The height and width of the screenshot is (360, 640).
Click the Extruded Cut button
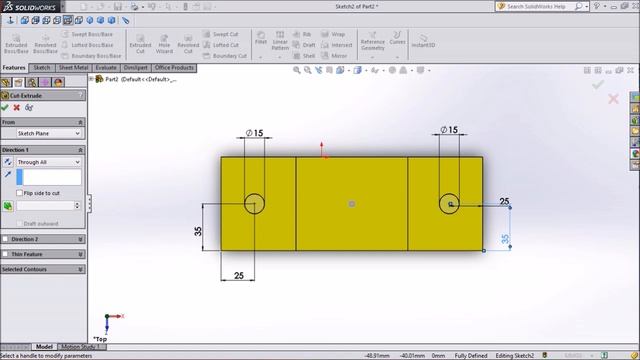140,44
